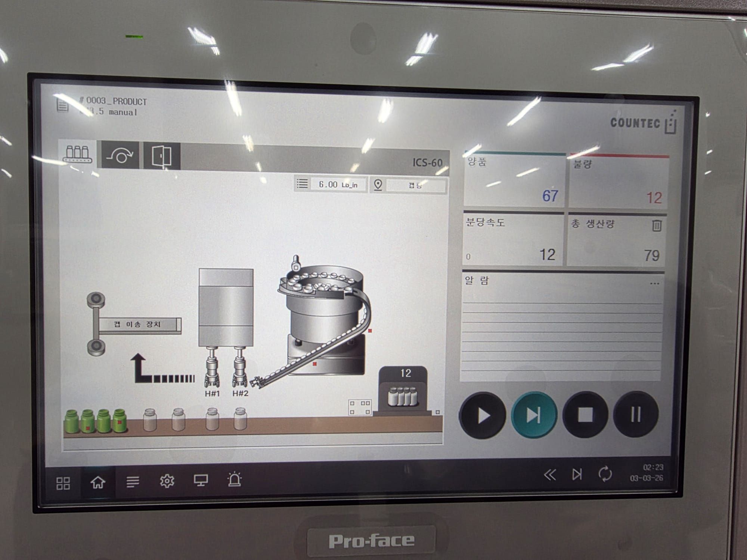The height and width of the screenshot is (560, 747).
Task: Select the capping location field
Action: click(x=415, y=185)
